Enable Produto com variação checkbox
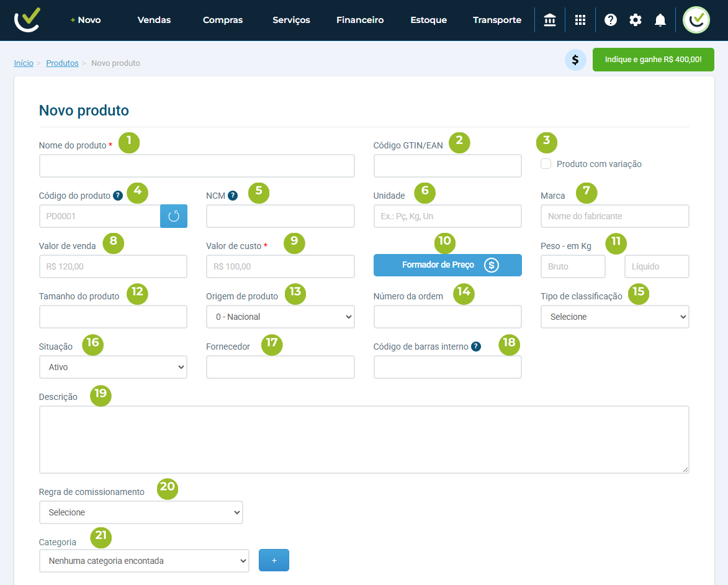The image size is (728, 585). coord(546,164)
